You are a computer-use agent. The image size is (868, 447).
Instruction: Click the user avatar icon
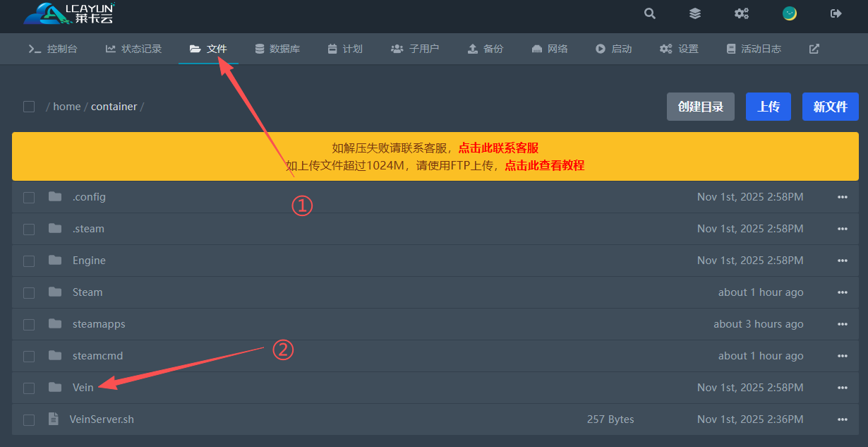click(790, 13)
